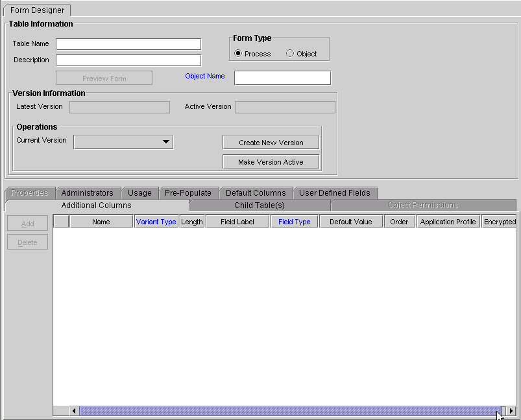This screenshot has width=521, height=420.
Task: Click the Table Name input field
Action: (128, 44)
